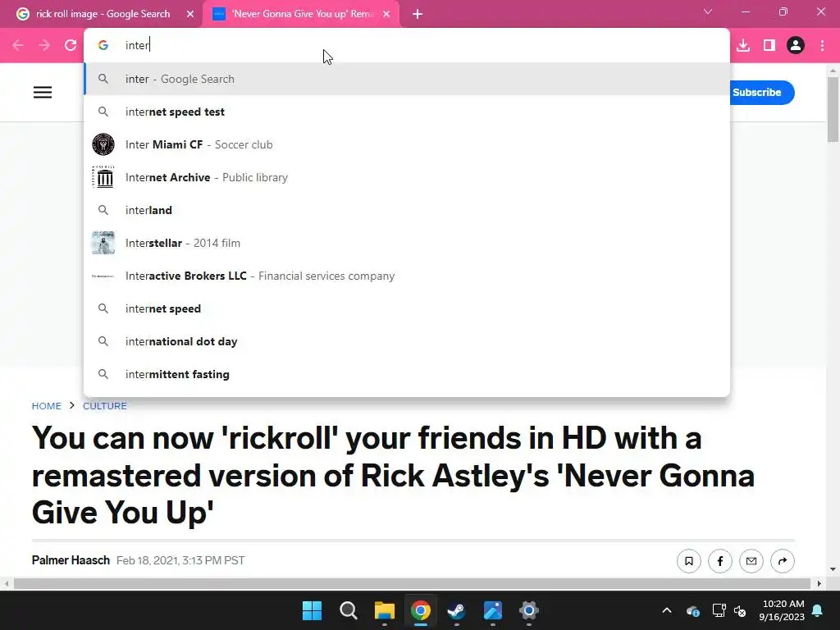Open Steam from the taskbar
Screen dimensions: 840x630
[x=456, y=610]
